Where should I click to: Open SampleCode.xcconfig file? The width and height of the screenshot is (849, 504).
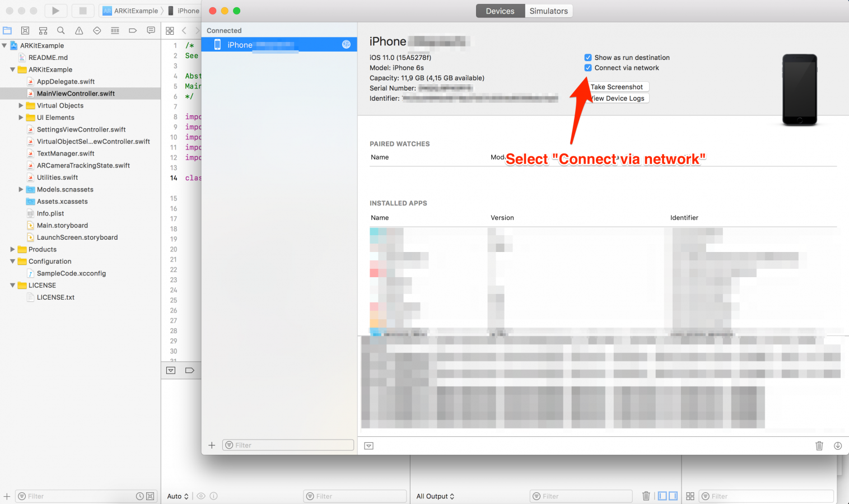[x=71, y=273]
